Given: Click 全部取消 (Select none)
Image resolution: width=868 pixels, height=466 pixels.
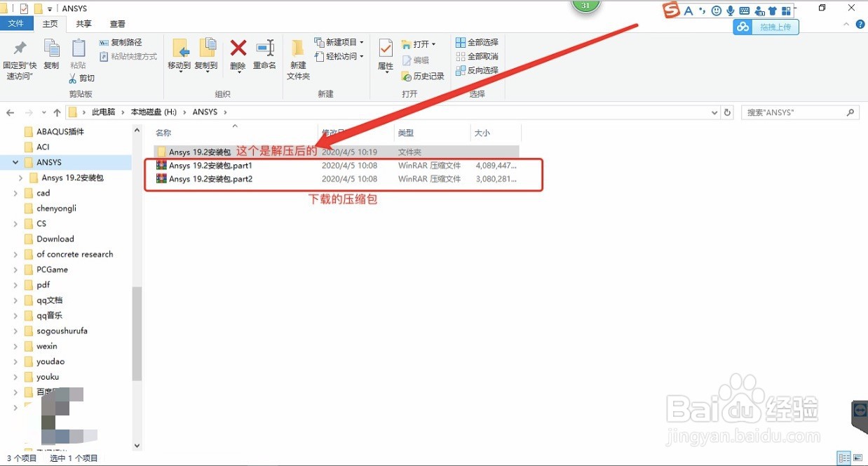Looking at the screenshot, I should 477,57.
